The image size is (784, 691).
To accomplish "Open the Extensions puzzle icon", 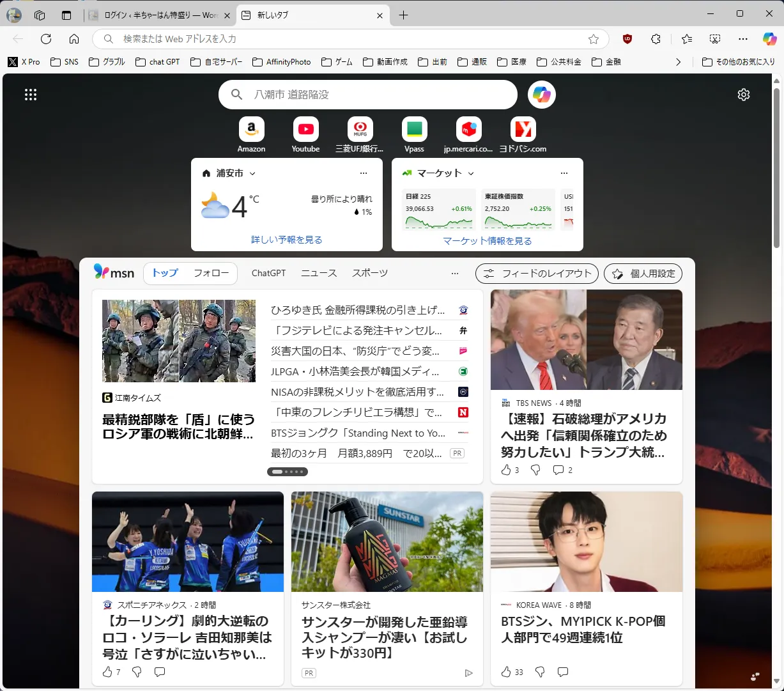I will [656, 39].
